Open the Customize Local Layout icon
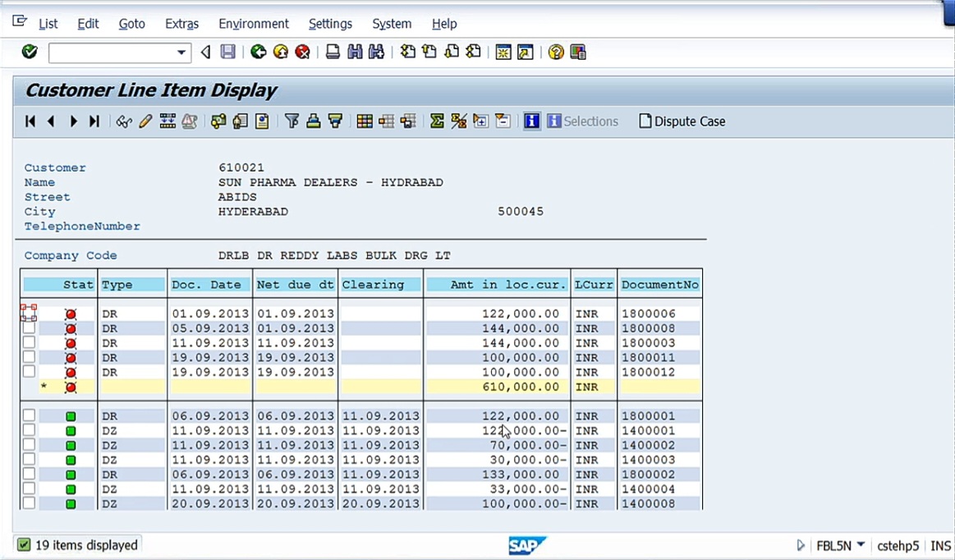 (578, 52)
